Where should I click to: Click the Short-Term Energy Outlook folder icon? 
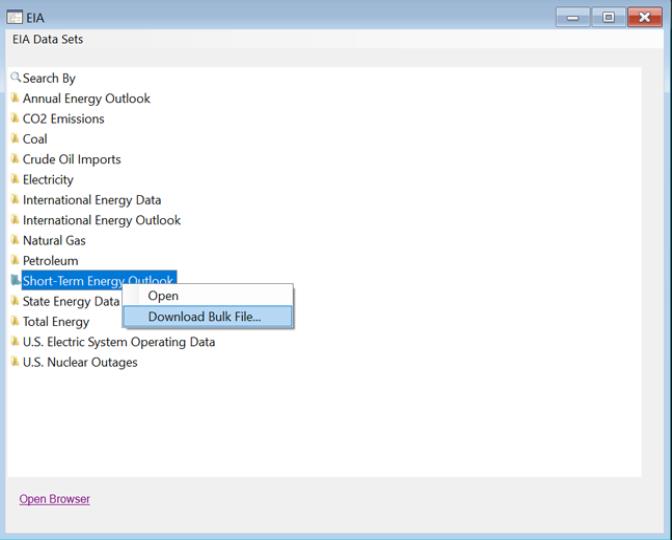click(x=15, y=280)
